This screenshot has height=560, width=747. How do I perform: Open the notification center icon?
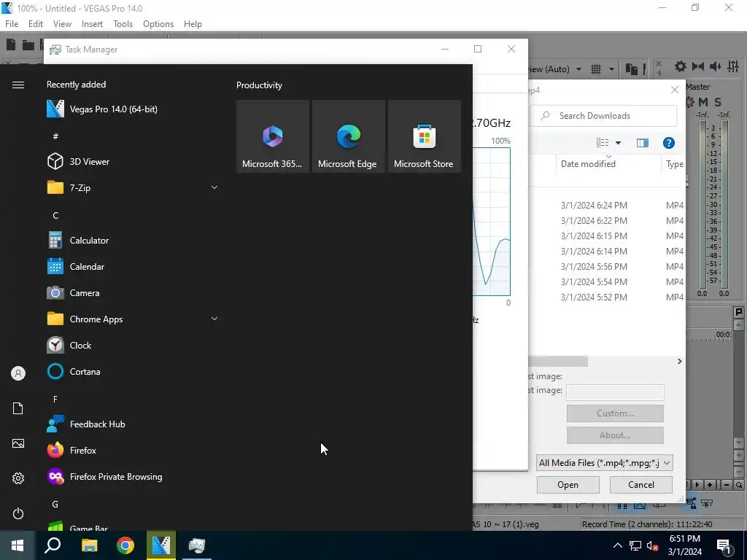(x=726, y=545)
